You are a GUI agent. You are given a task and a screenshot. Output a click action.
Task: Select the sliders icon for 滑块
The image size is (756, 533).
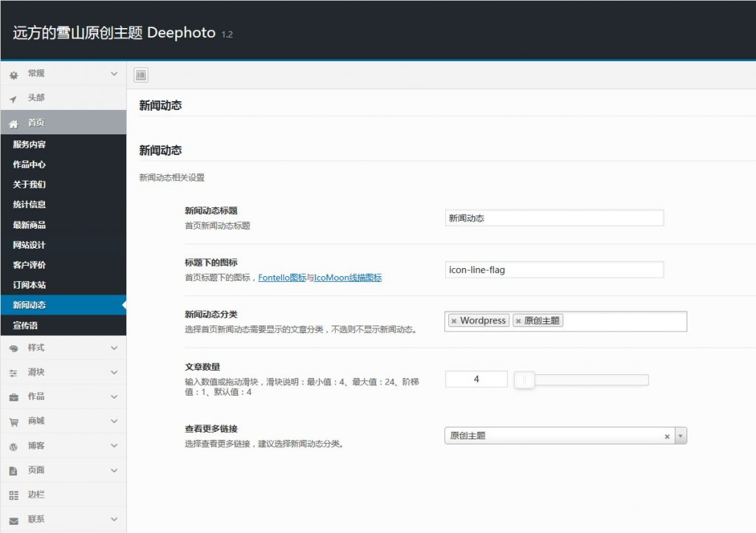click(13, 372)
